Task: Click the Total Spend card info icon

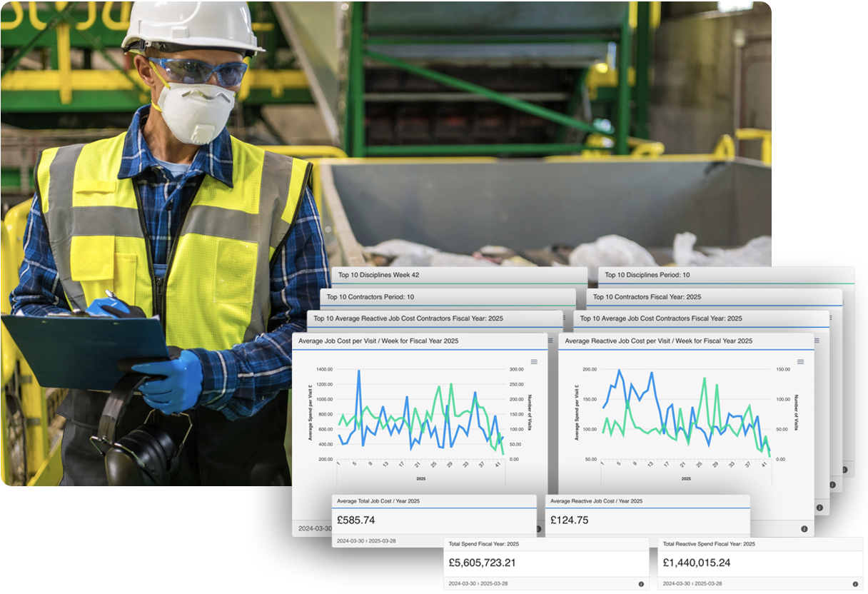Action: [x=641, y=584]
